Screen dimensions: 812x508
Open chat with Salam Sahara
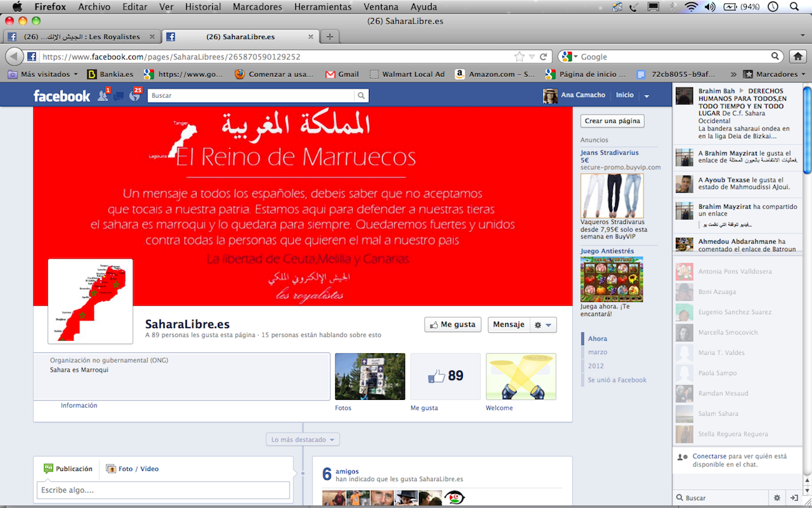coord(738,413)
